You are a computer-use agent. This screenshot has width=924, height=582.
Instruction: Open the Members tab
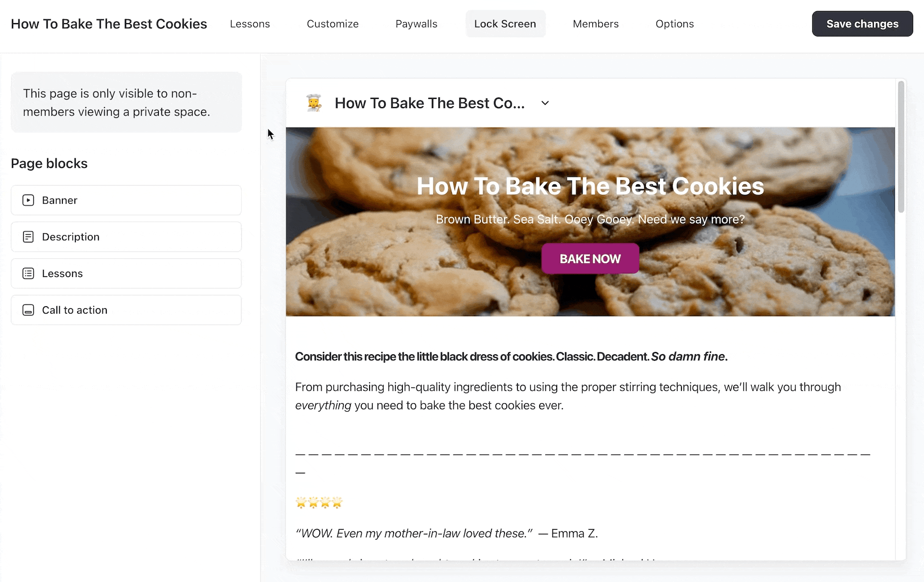coord(596,24)
